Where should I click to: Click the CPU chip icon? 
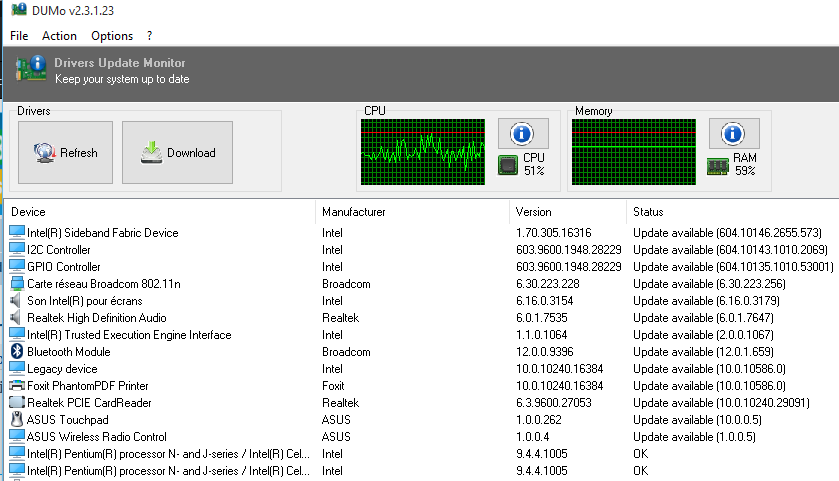[x=507, y=165]
